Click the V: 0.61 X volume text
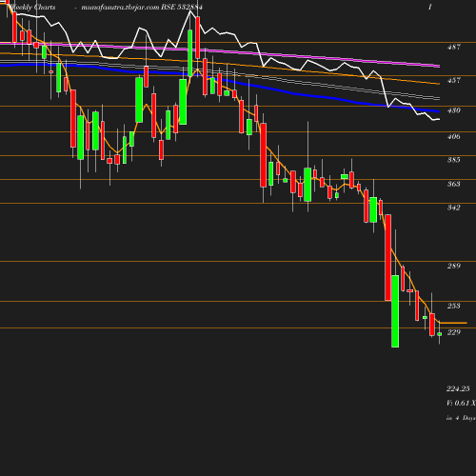The height and width of the screenshot is (476, 476). pyautogui.click(x=461, y=403)
